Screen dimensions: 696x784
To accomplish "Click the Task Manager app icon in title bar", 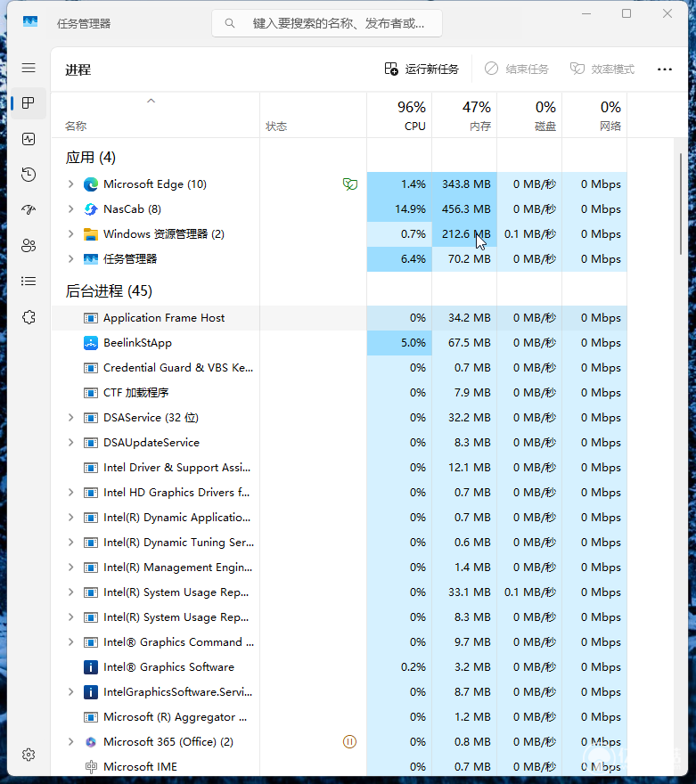I will (30, 22).
